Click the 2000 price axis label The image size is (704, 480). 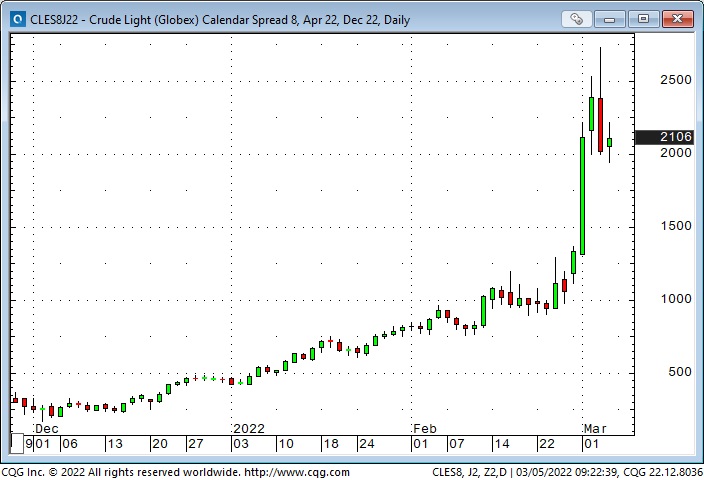pyautogui.click(x=675, y=153)
